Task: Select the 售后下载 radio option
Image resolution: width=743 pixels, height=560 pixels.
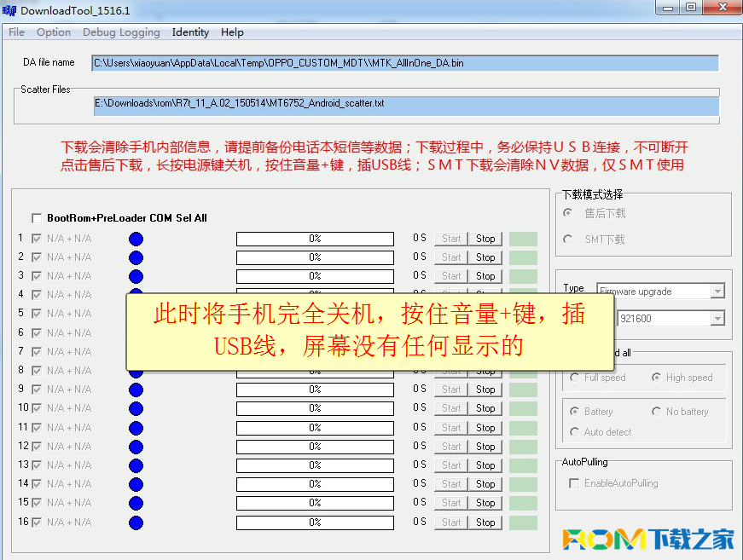Action: [567, 213]
